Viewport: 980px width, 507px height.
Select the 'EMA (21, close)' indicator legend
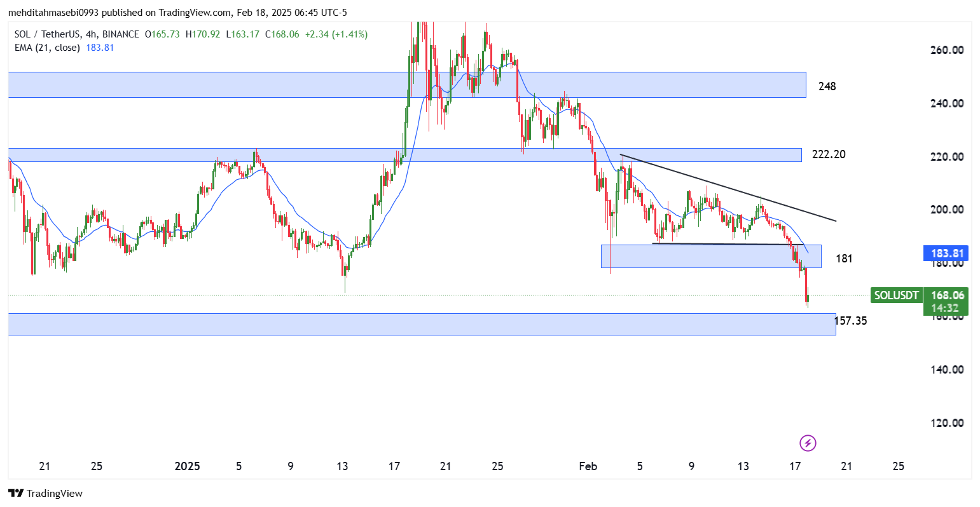[46, 48]
